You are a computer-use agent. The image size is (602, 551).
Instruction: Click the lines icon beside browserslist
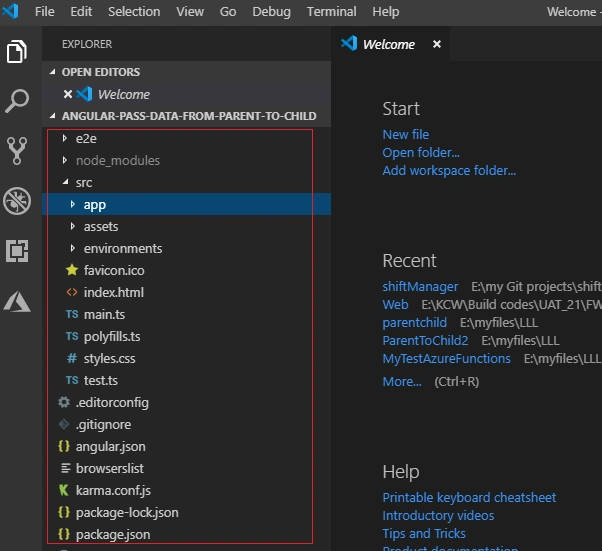tap(66, 468)
